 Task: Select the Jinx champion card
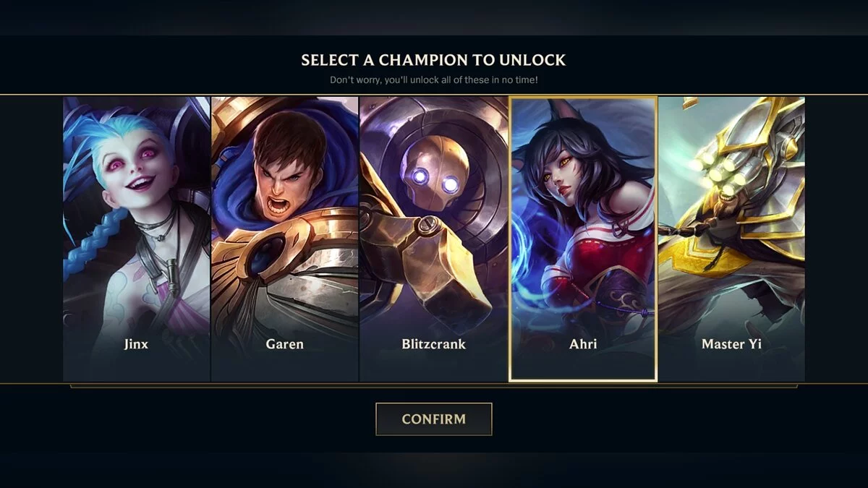pos(137,239)
